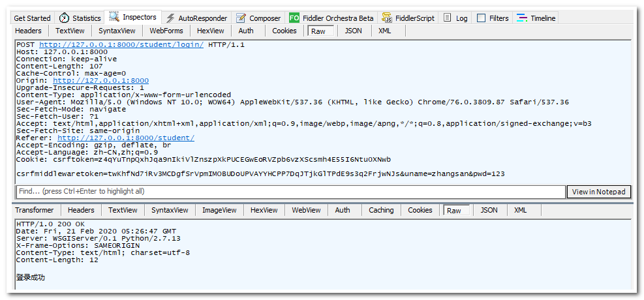Image resolution: width=644 pixels, height=300 pixels.
Task: Select response Raw inspector tab
Action: pos(456,211)
